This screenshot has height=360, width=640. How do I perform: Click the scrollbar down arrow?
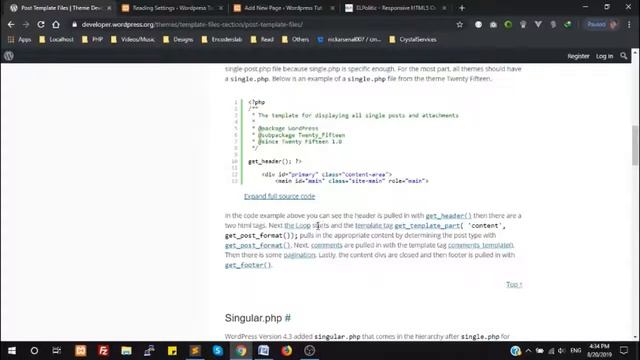pos(635,337)
